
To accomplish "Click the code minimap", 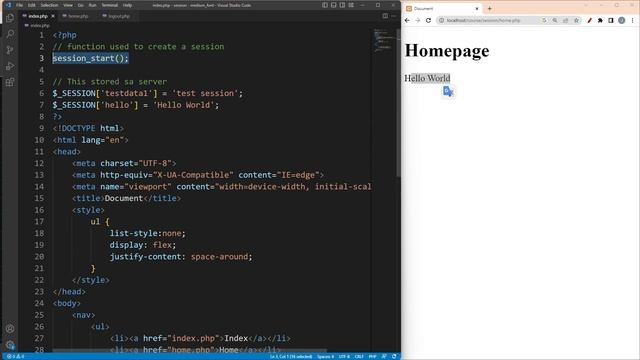I will (384, 41).
